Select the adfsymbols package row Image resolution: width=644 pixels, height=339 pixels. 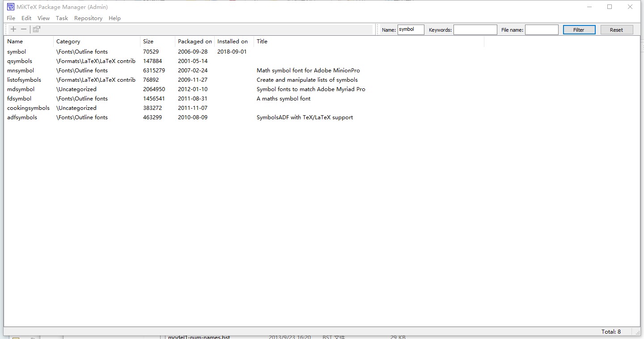pos(244,117)
